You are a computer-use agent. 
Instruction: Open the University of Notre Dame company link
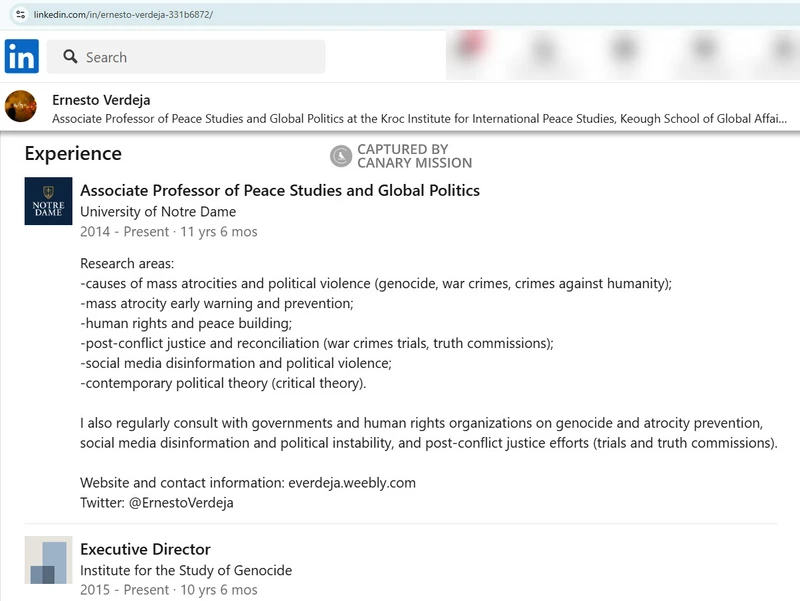[x=158, y=212]
